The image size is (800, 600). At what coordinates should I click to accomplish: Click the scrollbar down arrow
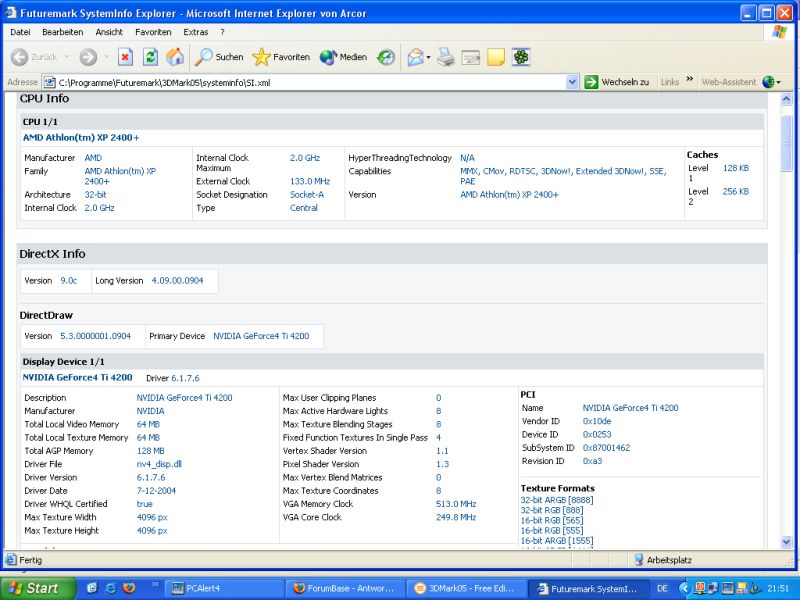[786, 542]
